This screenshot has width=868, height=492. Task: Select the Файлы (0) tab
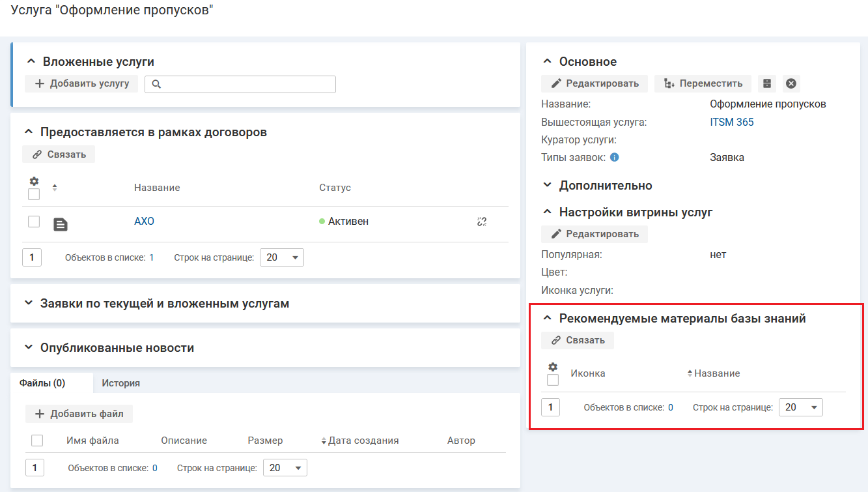42,383
